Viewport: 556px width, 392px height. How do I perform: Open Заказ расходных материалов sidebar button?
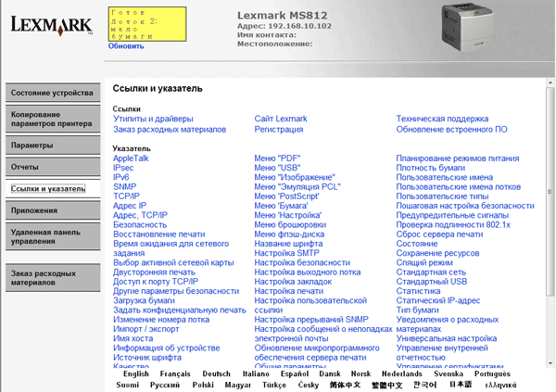tap(53, 278)
